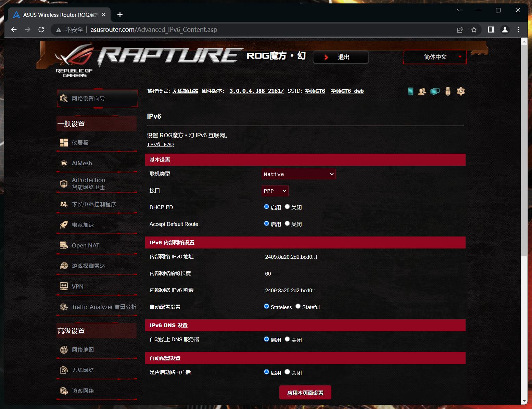Viewport: 532px width, 409px height.
Task: Switch to the ASUS Wireless Router tab
Action: (x=60, y=15)
